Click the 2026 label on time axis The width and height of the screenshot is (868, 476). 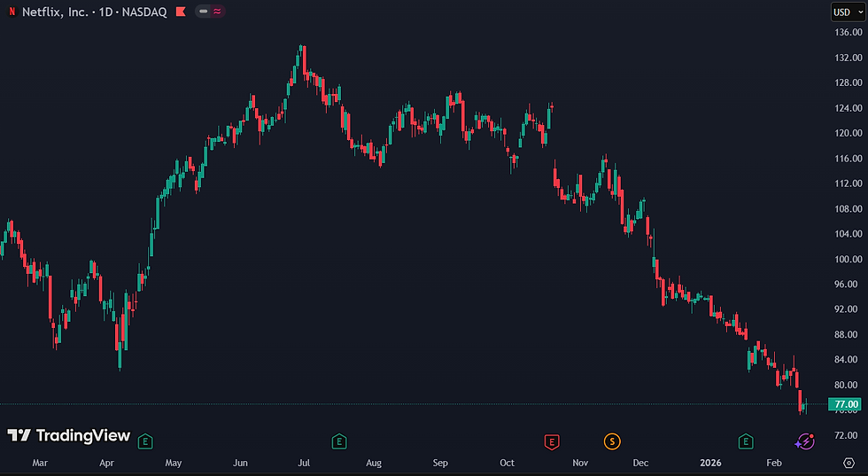[x=710, y=463]
